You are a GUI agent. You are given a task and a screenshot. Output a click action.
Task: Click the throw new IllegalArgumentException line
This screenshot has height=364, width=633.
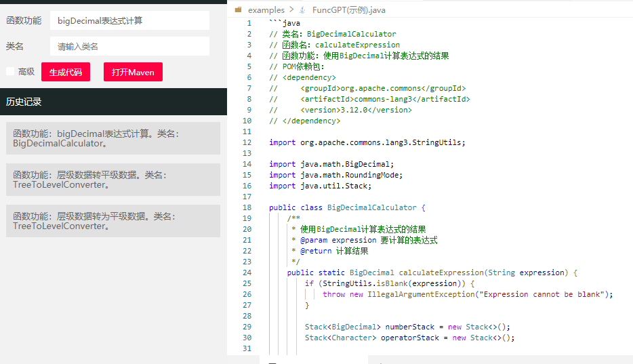468,294
